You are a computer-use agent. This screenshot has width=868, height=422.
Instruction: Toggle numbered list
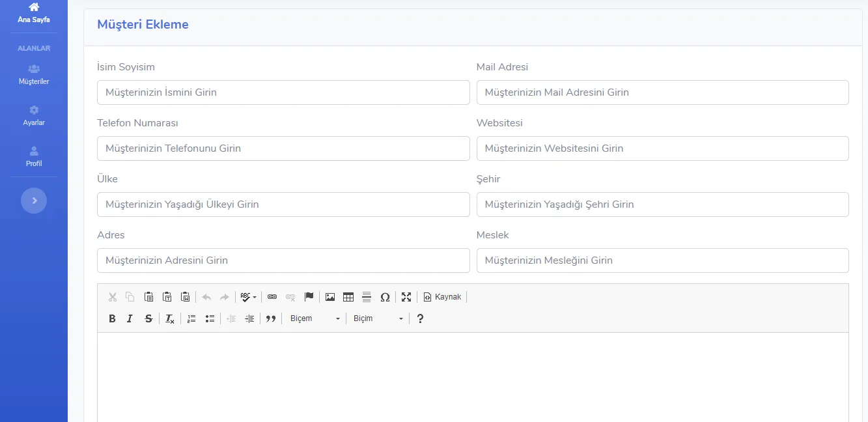(191, 318)
